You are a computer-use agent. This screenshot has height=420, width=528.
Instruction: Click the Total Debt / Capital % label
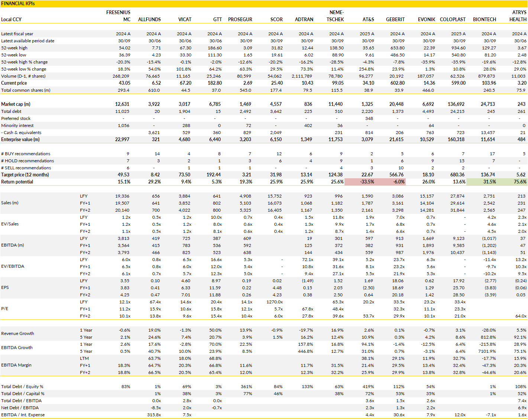[x=23, y=394]
